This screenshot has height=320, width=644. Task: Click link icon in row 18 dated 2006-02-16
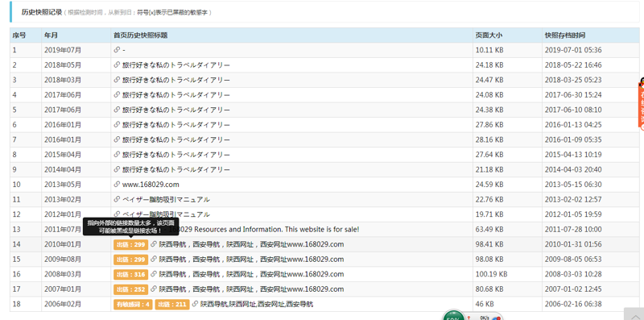(x=195, y=304)
